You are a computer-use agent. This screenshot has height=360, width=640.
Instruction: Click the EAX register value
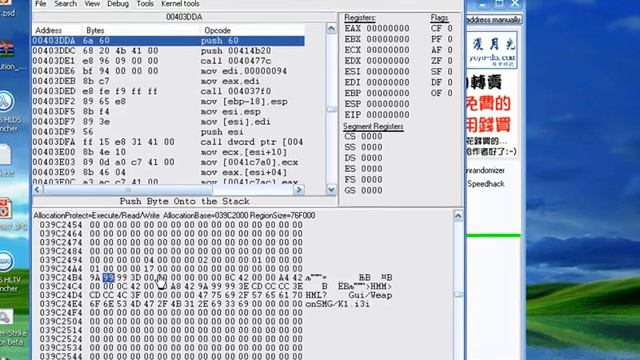388,29
